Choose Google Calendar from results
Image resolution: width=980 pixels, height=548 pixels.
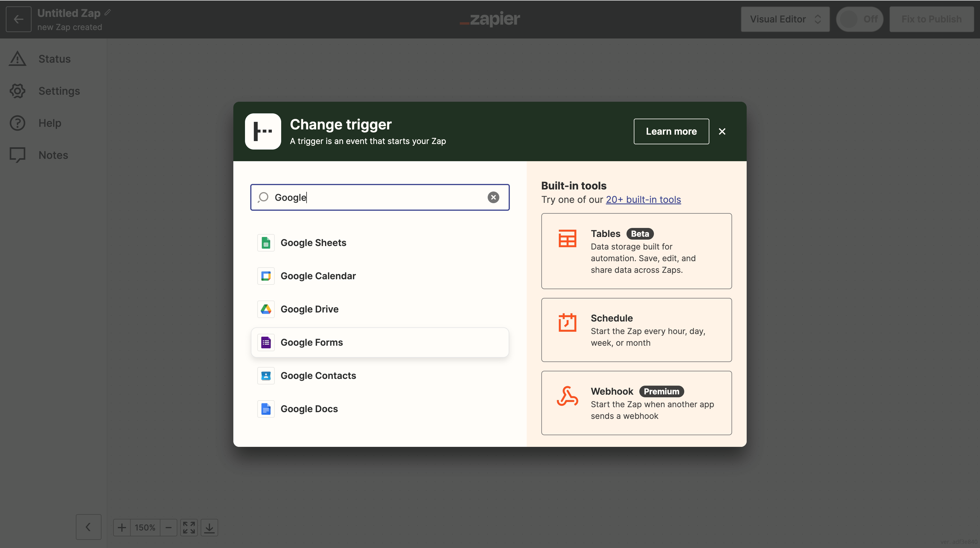coord(380,276)
